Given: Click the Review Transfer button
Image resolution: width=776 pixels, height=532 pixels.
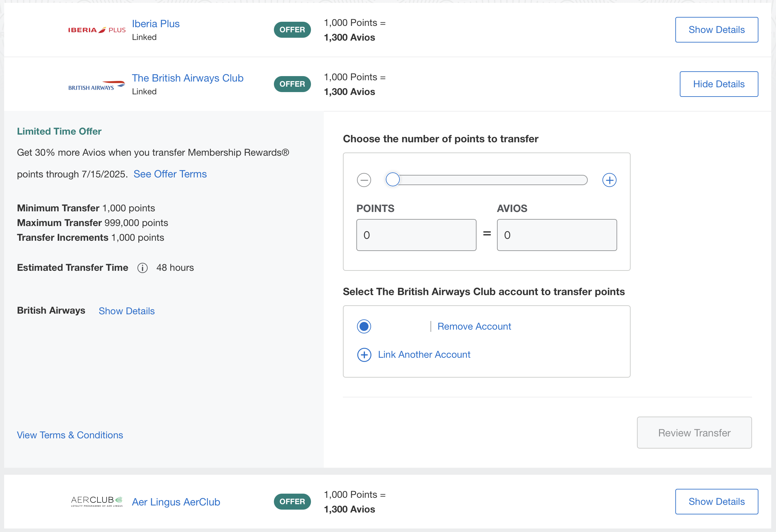Looking at the screenshot, I should [694, 433].
